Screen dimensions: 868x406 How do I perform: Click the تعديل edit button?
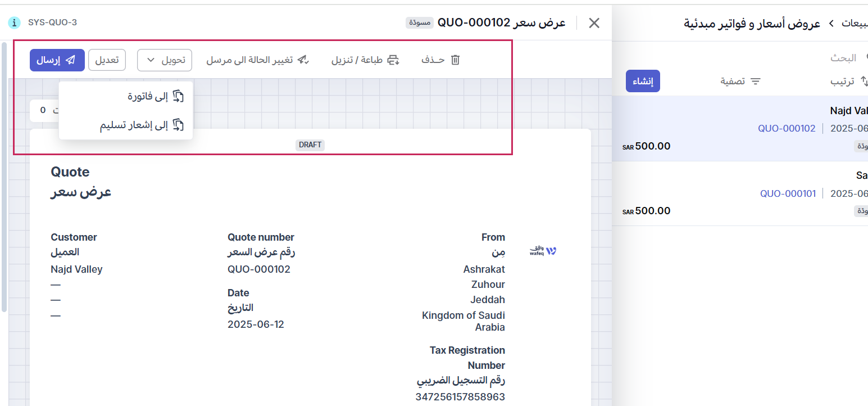click(x=107, y=60)
